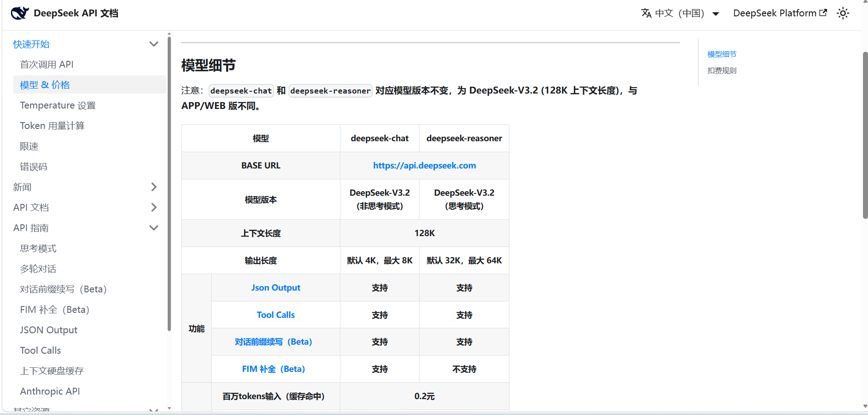The height and width of the screenshot is (415, 868).
Task: Click the 默认 4K，最大 8K cell
Action: (x=379, y=261)
